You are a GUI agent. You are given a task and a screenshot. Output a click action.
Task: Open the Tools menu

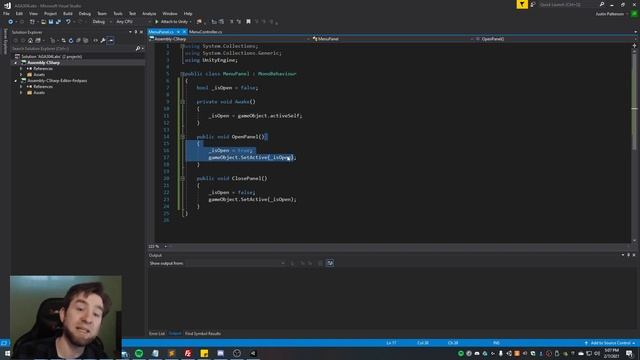point(118,14)
